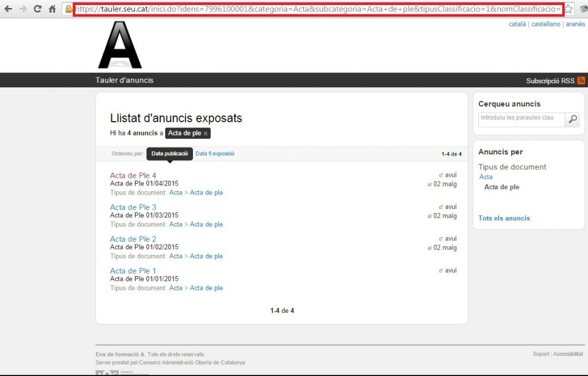Switch language to aranès
The height and width of the screenshot is (376, 588).
[575, 24]
